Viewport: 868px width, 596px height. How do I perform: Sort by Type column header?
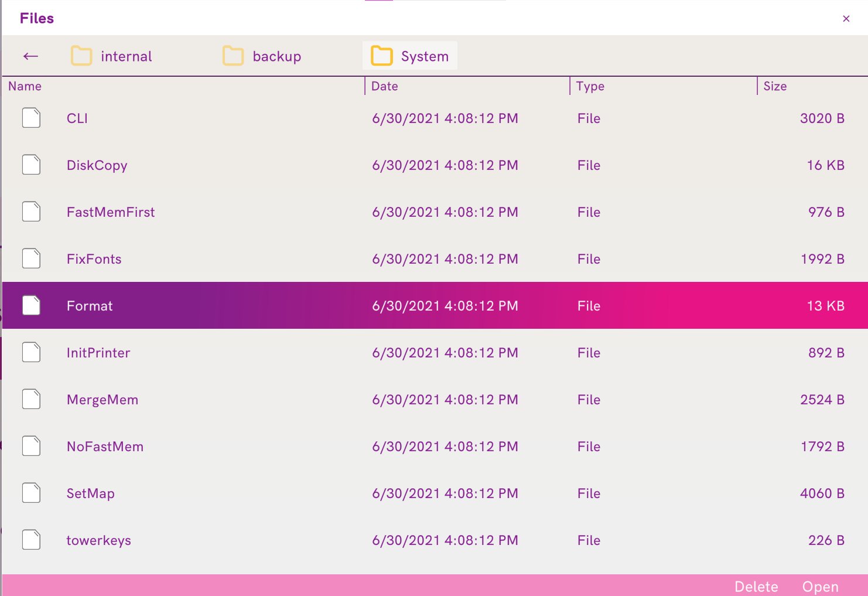tap(590, 86)
